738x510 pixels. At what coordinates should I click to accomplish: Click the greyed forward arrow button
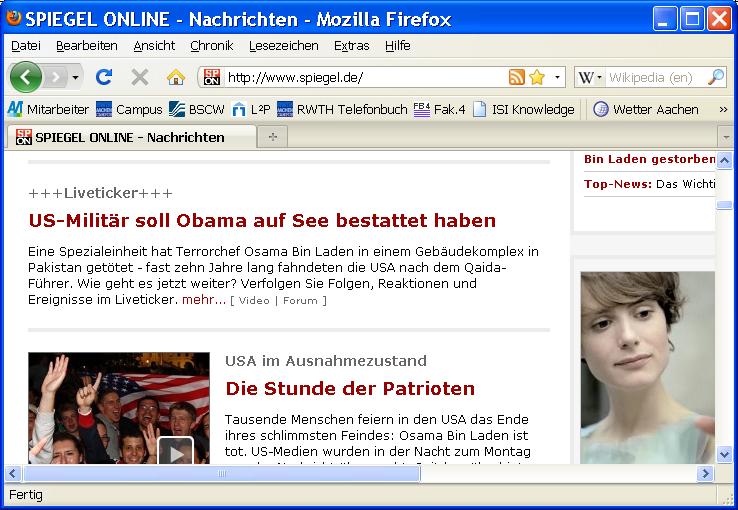click(x=56, y=77)
